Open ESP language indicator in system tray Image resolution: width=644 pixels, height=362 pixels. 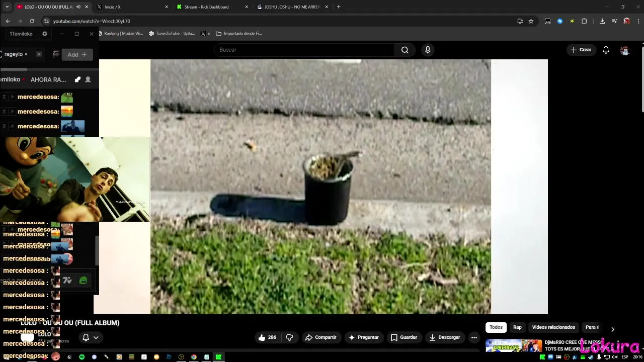tap(625, 357)
